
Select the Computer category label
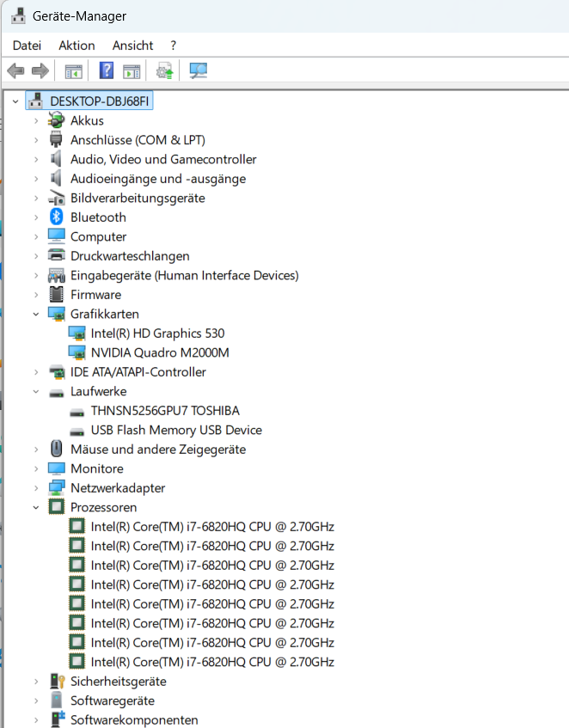click(98, 236)
